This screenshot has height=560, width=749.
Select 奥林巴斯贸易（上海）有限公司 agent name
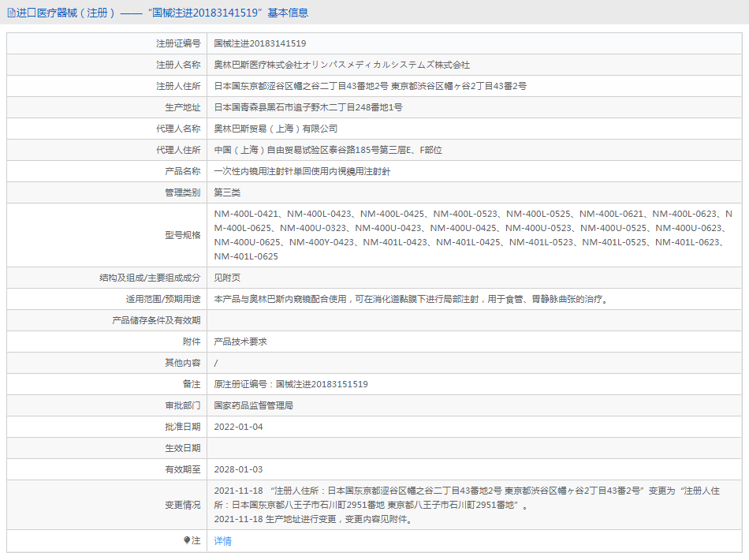point(276,129)
